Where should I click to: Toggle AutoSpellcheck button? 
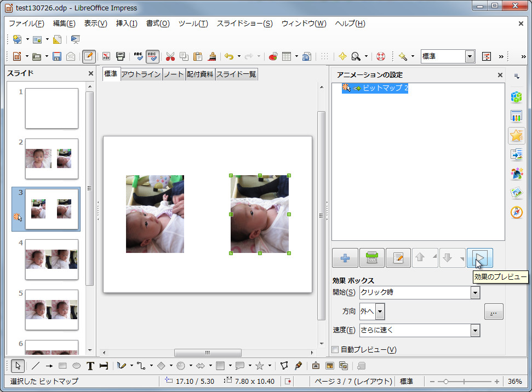tap(152, 56)
